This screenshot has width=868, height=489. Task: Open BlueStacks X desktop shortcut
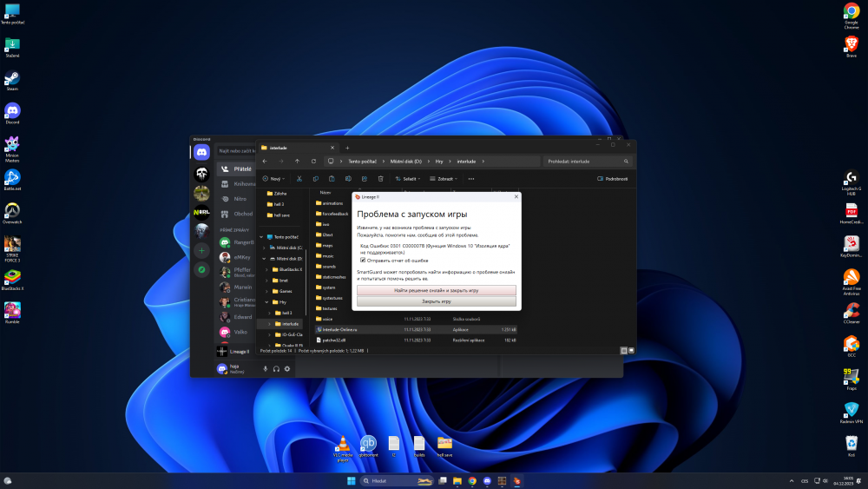point(12,281)
